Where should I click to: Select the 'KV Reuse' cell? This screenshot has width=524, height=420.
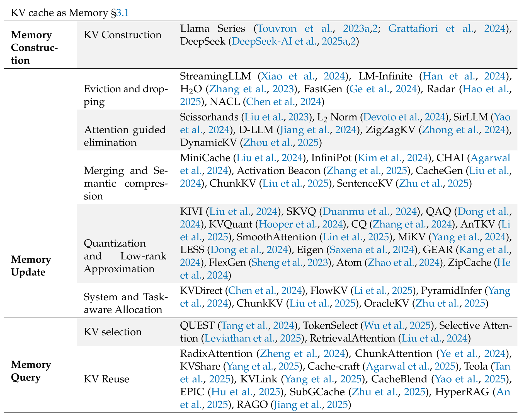106,379
